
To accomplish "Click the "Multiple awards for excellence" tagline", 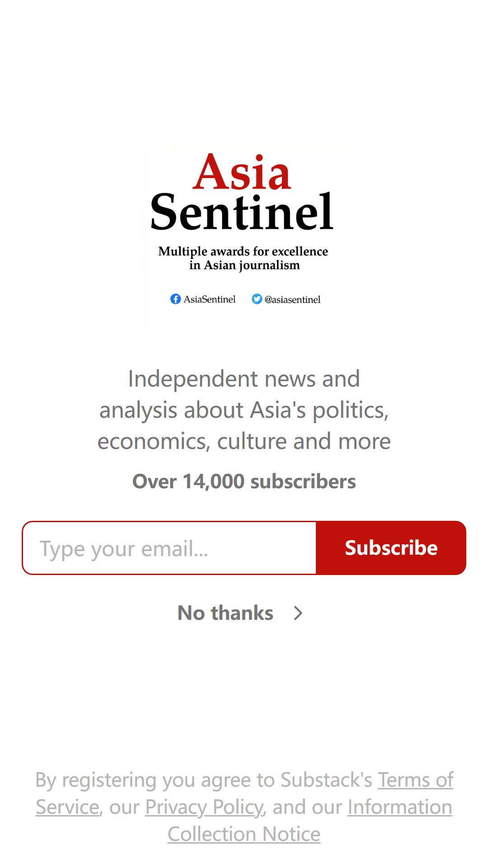I will [x=243, y=251].
